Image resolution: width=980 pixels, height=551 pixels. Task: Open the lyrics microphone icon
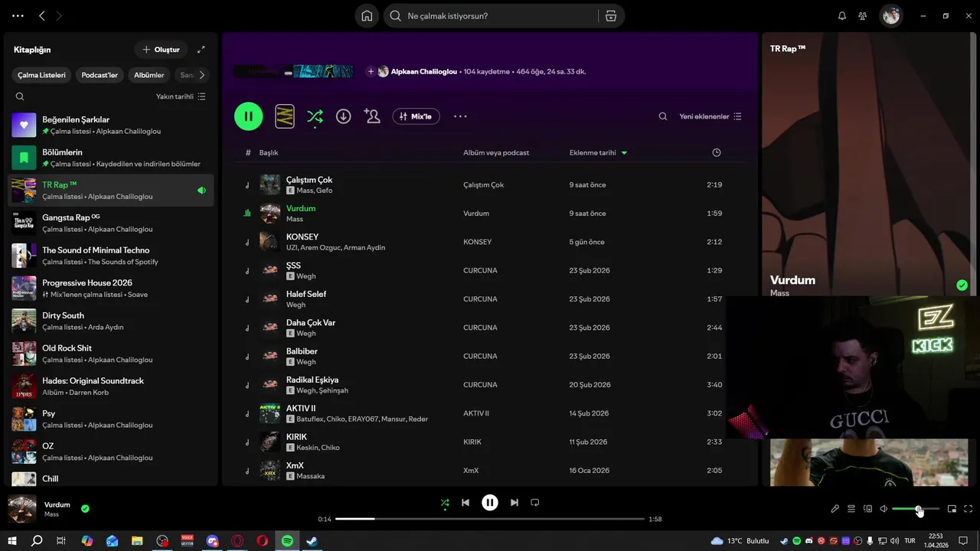[x=835, y=509]
